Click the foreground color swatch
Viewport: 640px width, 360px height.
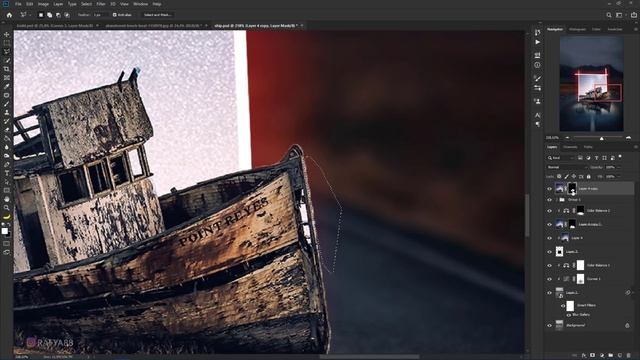4,231
